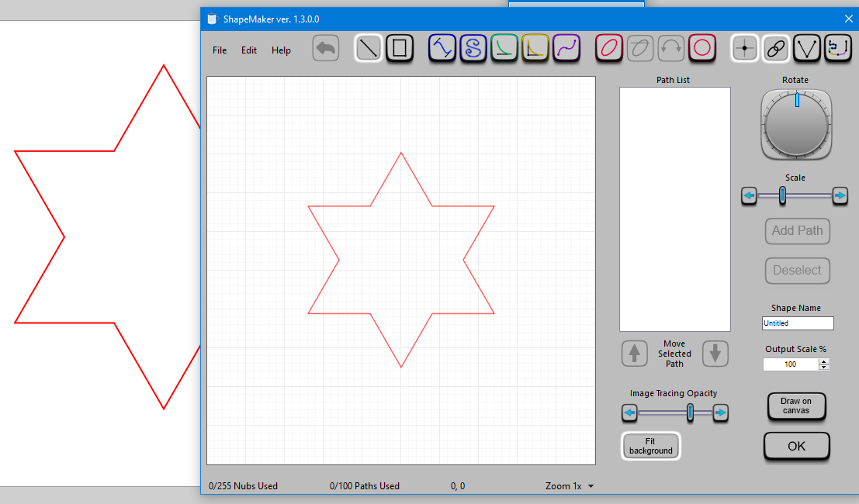
Task: Click the ShapeMaker title bar app icon
Action: click(212, 19)
